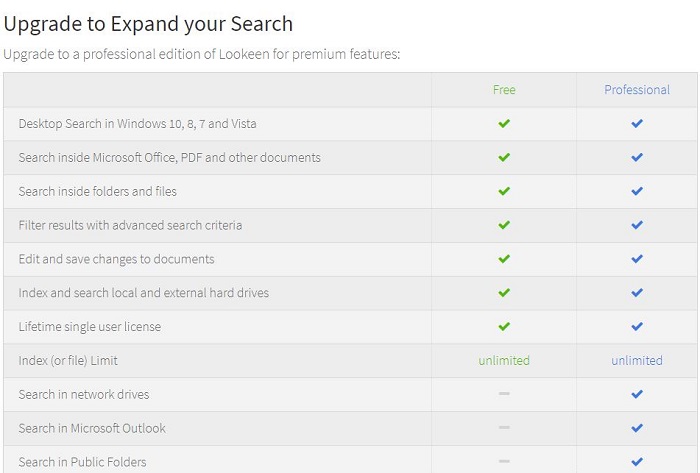The width and height of the screenshot is (700, 473).
Task: Click blue check for Lifetime single user license
Action: (x=637, y=327)
